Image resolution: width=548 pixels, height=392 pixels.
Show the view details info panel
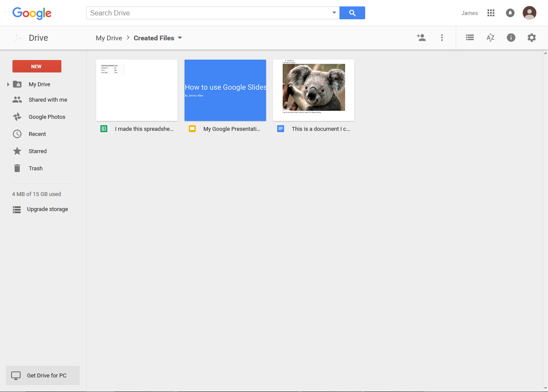pyautogui.click(x=511, y=38)
